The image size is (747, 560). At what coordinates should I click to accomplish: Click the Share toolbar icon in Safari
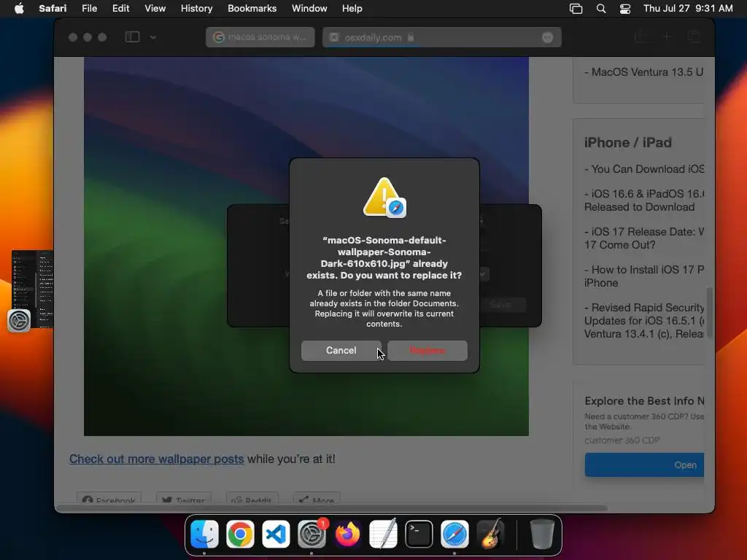pyautogui.click(x=642, y=36)
